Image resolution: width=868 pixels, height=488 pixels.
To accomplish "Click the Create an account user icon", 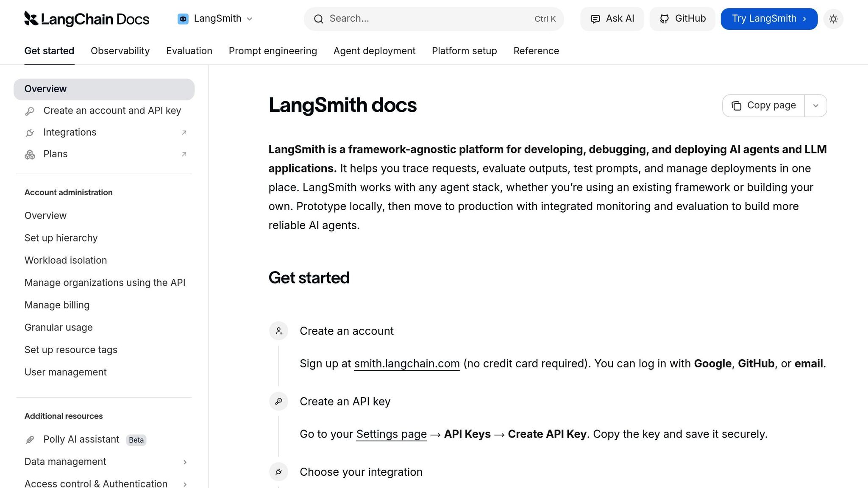I will pos(278,330).
